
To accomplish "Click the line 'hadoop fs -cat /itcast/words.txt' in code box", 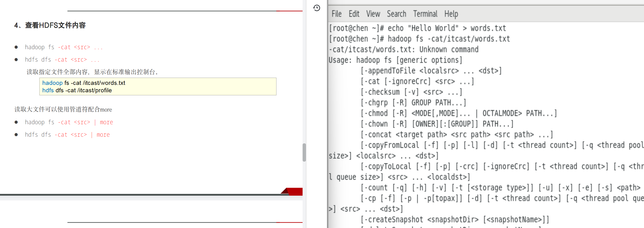I will pyautogui.click(x=84, y=83).
